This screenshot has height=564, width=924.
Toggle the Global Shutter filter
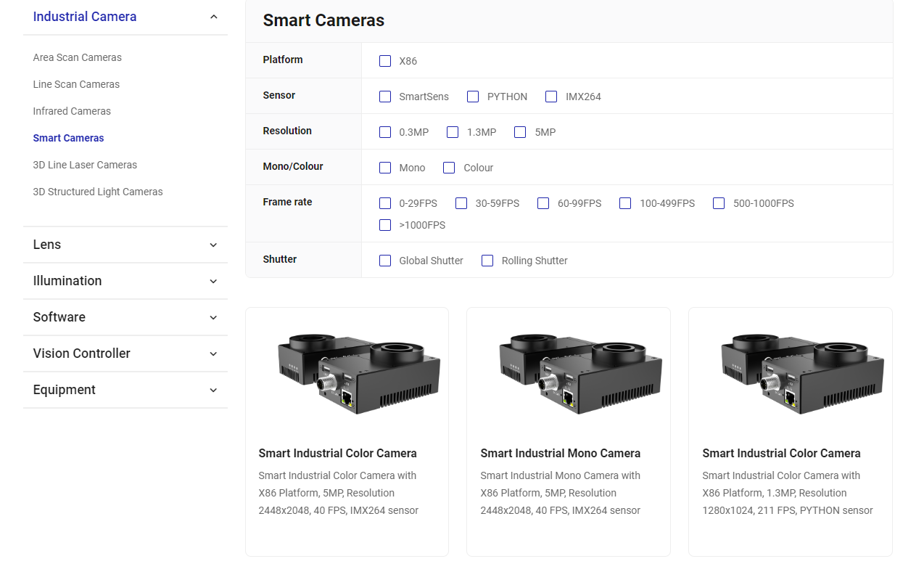(x=385, y=261)
